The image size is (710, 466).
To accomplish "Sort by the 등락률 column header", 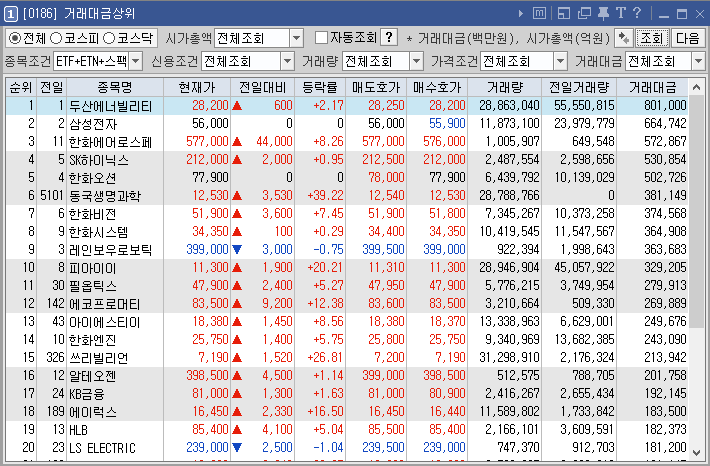I will coord(320,87).
